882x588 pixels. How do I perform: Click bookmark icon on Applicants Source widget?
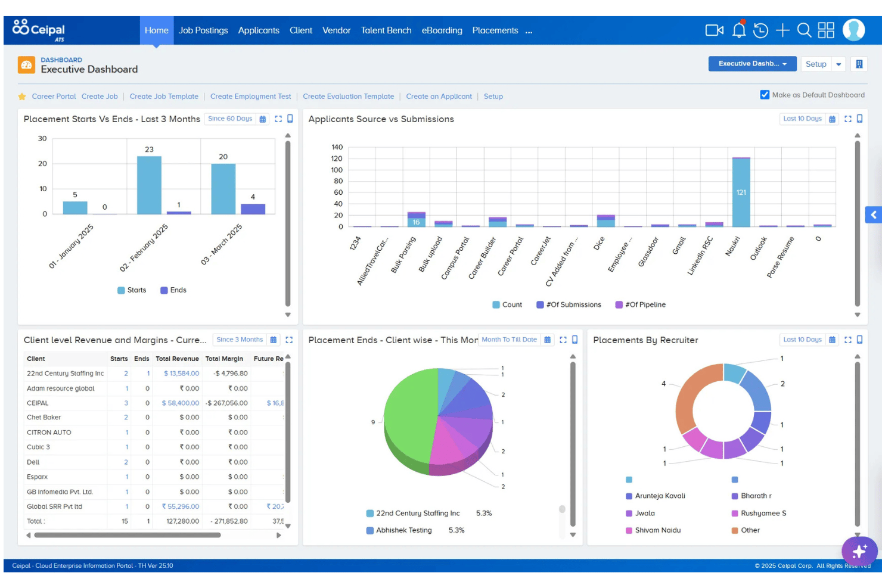pos(859,119)
